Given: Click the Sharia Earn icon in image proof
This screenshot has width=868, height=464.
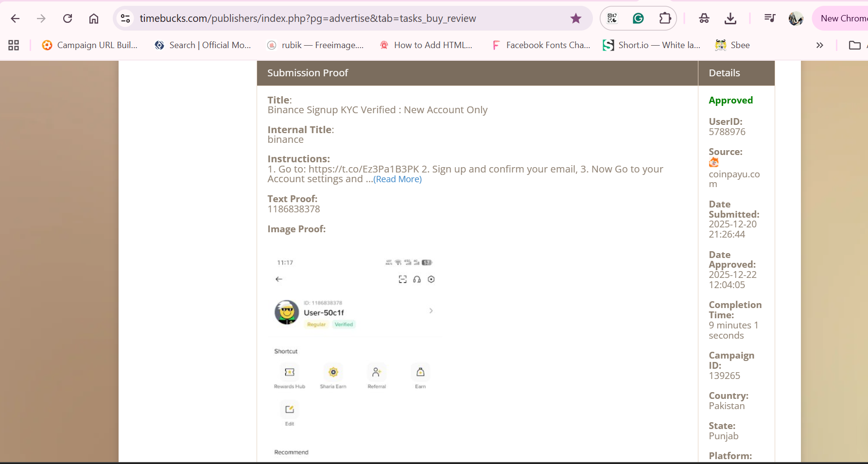Looking at the screenshot, I should (333, 372).
